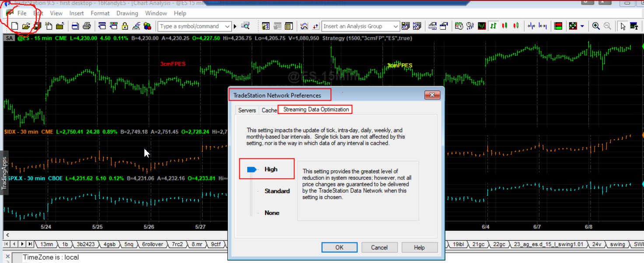Open the dropdown arrow beside drawing color icon
The image size is (644, 263).
tap(582, 26)
